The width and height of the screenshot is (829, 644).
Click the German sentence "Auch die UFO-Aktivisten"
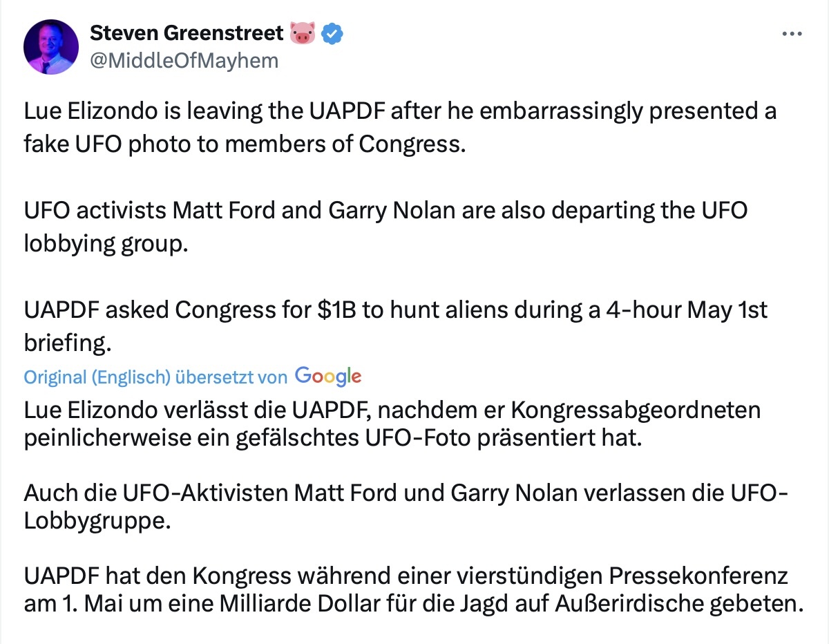[405, 493]
